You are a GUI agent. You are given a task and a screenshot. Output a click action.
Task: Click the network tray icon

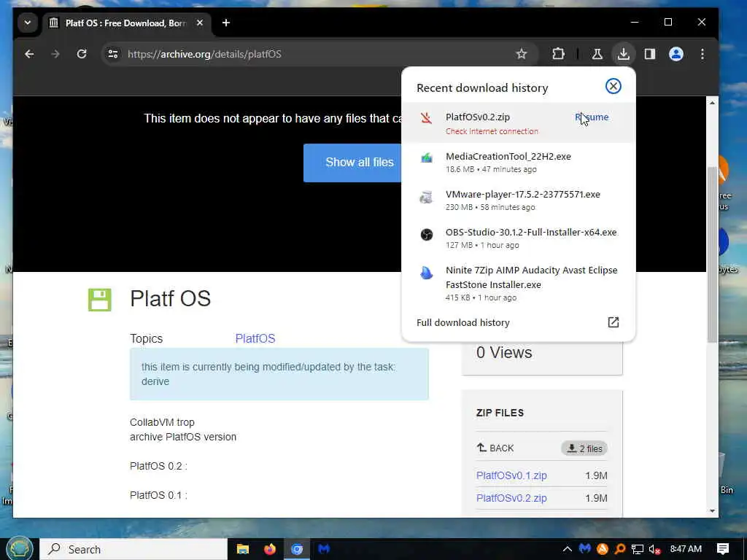[x=637, y=549]
